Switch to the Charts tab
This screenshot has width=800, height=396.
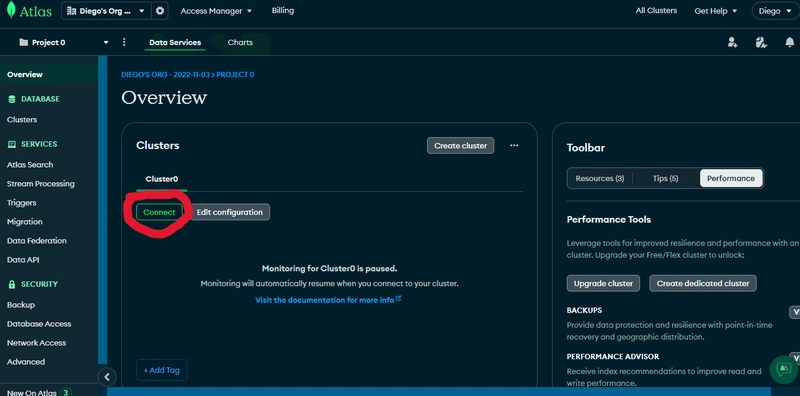240,42
